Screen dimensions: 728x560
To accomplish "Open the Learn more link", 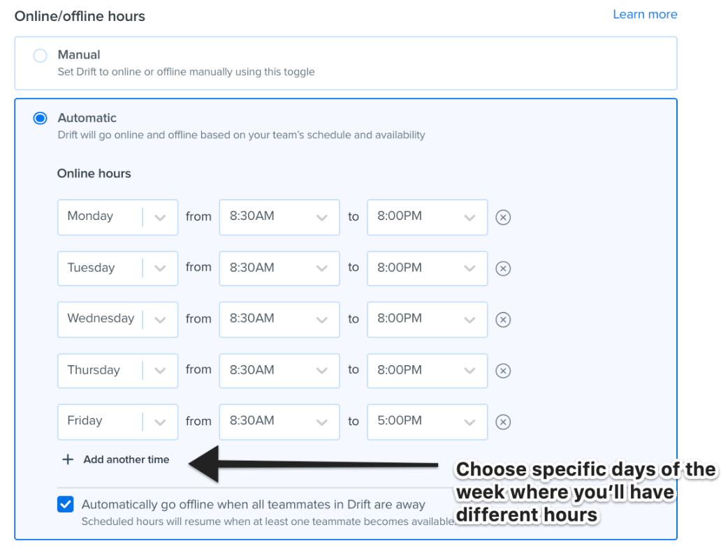I will (x=645, y=15).
